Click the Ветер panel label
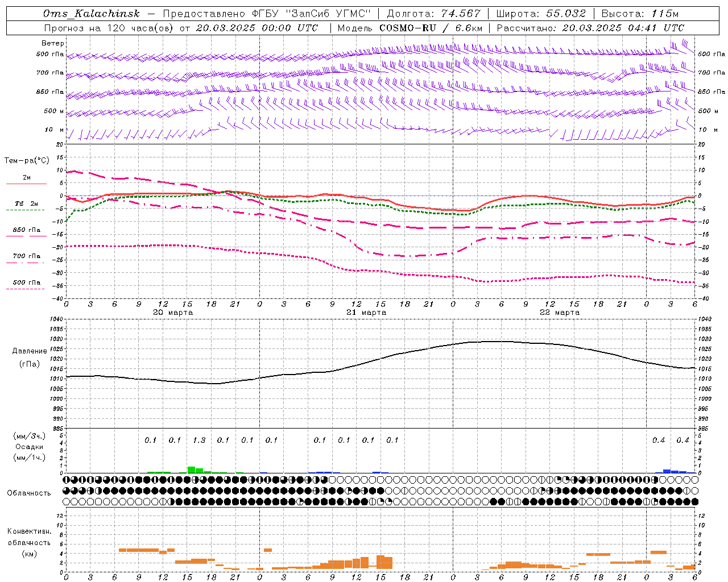728x582 pixels. (x=53, y=43)
